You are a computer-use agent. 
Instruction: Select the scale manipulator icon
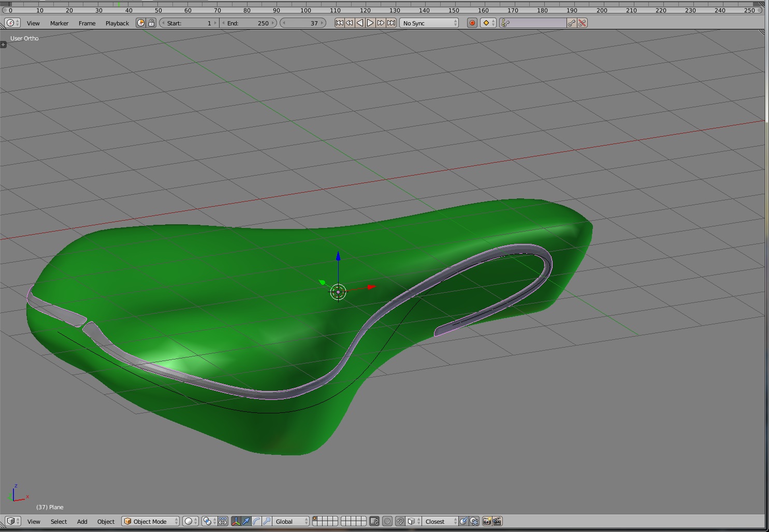267,521
